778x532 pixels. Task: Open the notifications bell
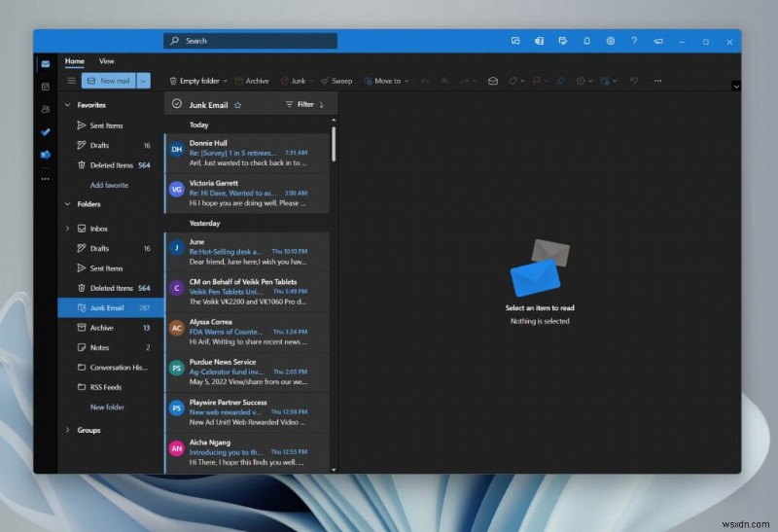pyautogui.click(x=586, y=41)
